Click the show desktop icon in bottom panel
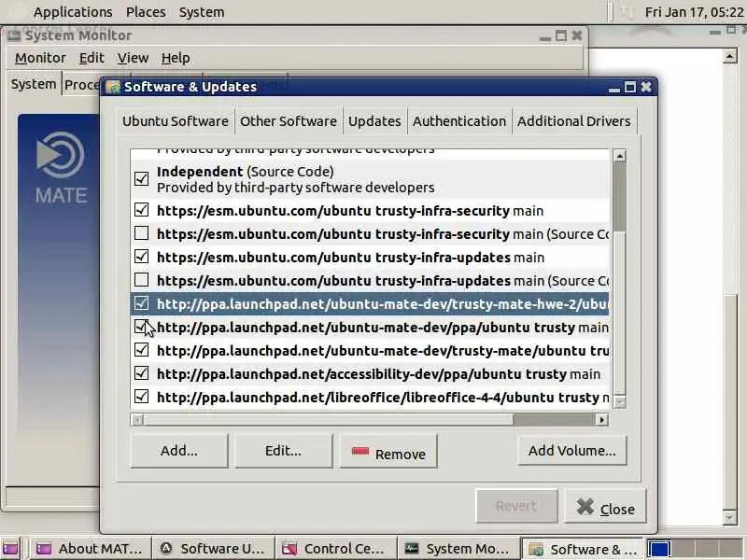747x560 pixels. click(10, 549)
